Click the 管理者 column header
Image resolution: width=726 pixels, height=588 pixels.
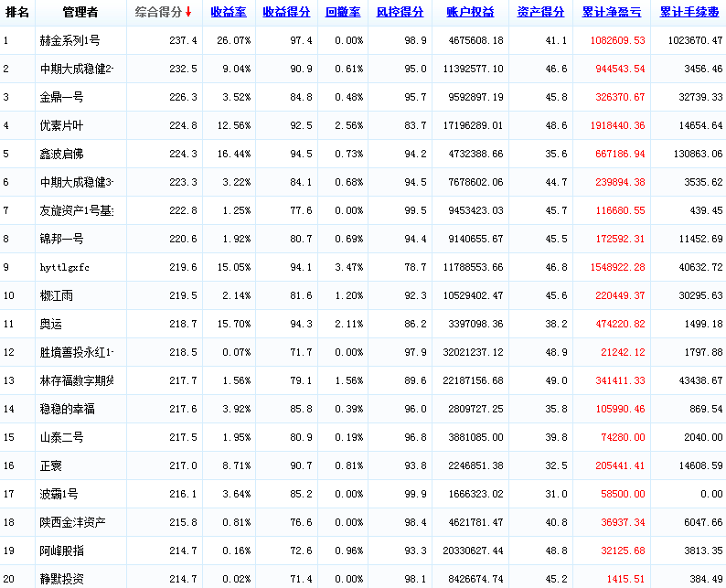pyautogui.click(x=80, y=12)
